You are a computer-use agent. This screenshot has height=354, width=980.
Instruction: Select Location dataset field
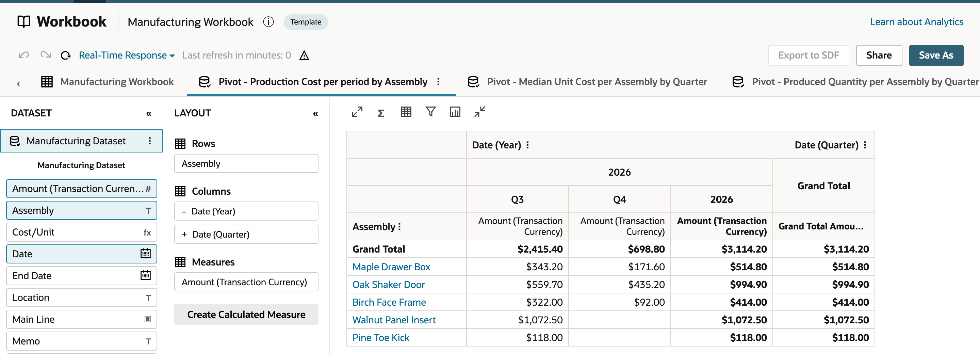(x=81, y=297)
